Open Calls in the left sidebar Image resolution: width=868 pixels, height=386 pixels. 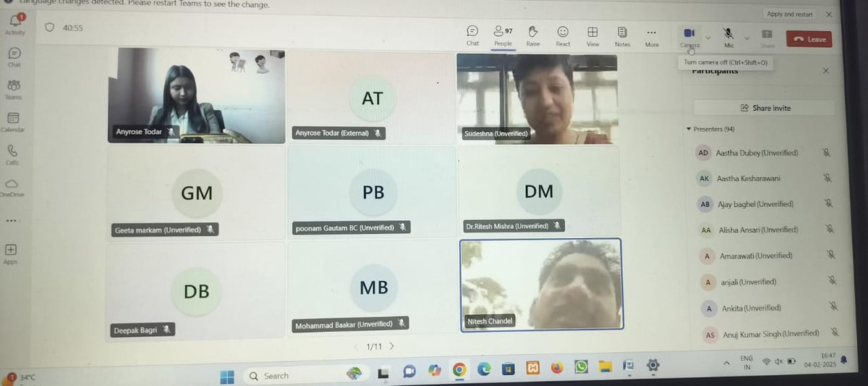12,155
